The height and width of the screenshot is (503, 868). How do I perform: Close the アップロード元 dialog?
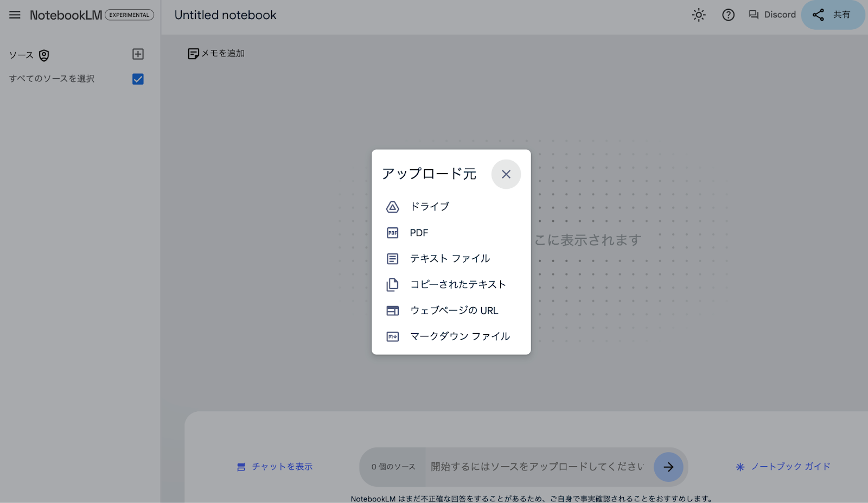coord(506,174)
